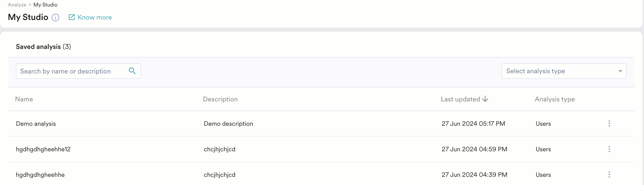Image resolution: width=644 pixels, height=185 pixels.
Task: Open three-dot menu for hgdhgdhgheehhe12 row
Action: [609, 149]
